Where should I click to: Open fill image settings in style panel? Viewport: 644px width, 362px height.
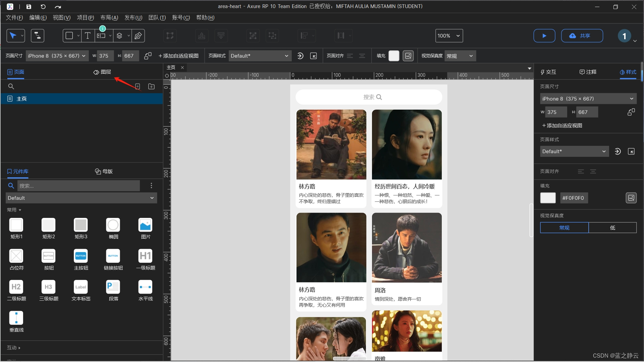coord(631,198)
